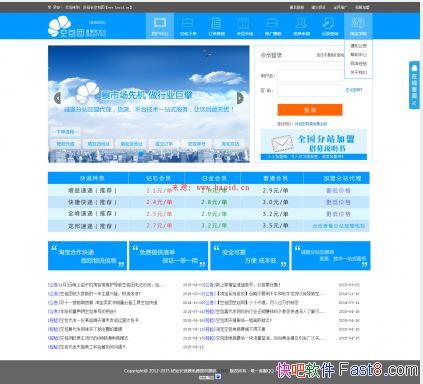This screenshot has width=423, height=384.
Task: Select 帮助中心 in the dropdown submenu
Action: (x=358, y=54)
